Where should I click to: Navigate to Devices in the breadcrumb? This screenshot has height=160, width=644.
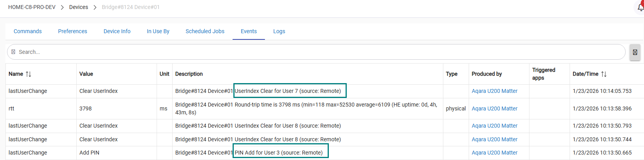point(79,7)
